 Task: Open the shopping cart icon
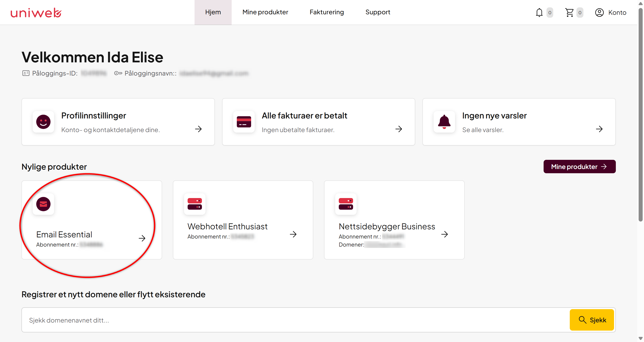[x=569, y=13]
